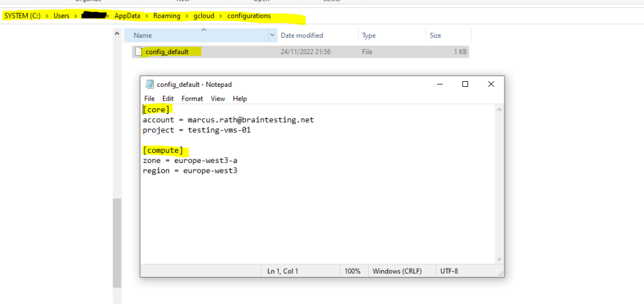Screen dimensions: 644x304
Task: Click the config_default file icon
Action: point(138,52)
